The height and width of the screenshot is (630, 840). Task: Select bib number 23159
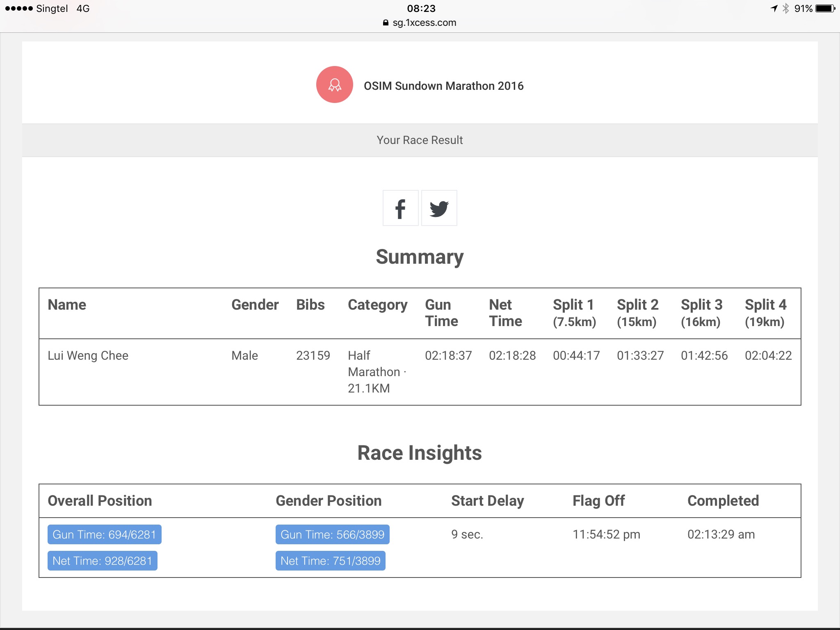(313, 355)
